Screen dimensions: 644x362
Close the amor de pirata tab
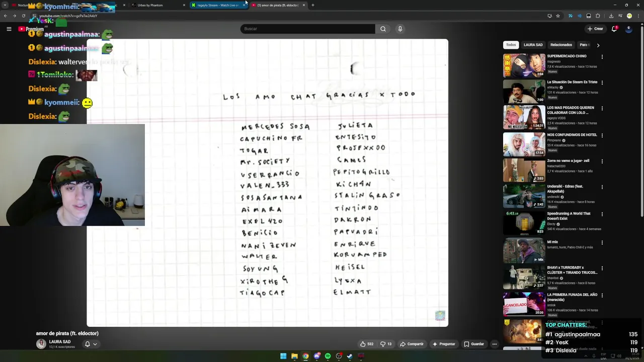303,5
